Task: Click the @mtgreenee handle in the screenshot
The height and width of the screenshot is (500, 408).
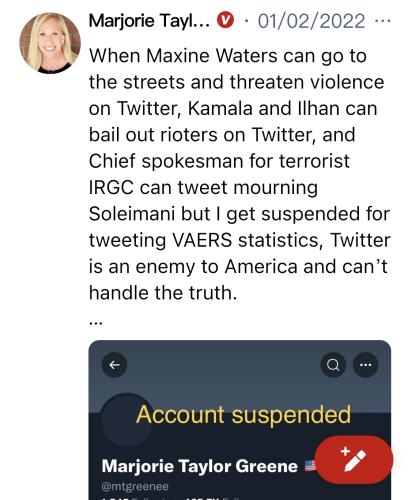Action: (135, 486)
